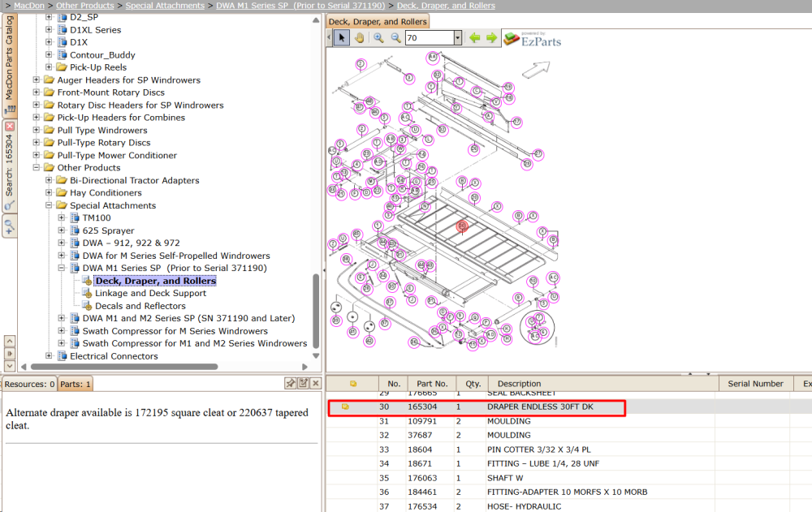812x512 pixels.
Task: Click callout AA at top of diagram
Action: click(433, 57)
